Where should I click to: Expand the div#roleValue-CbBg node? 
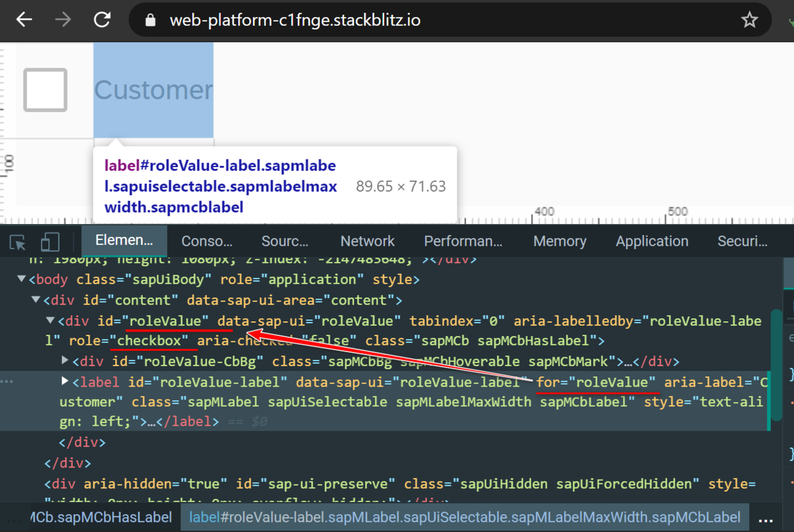click(64, 360)
